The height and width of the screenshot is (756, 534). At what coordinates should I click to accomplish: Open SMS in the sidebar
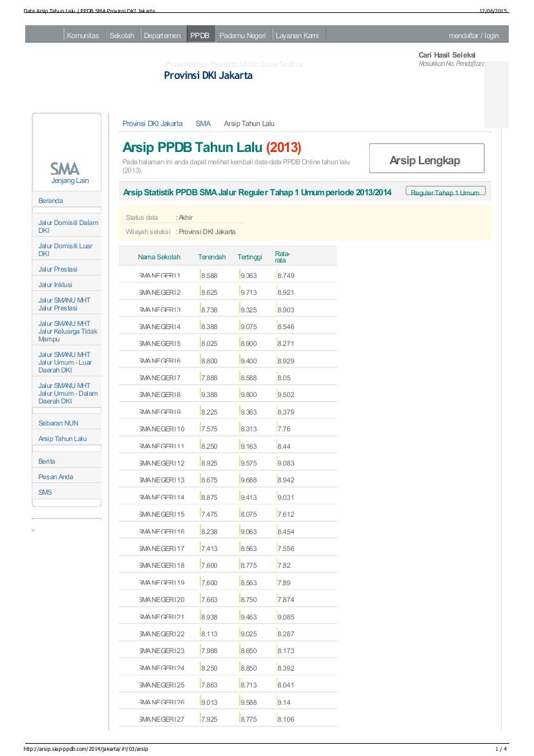[45, 492]
